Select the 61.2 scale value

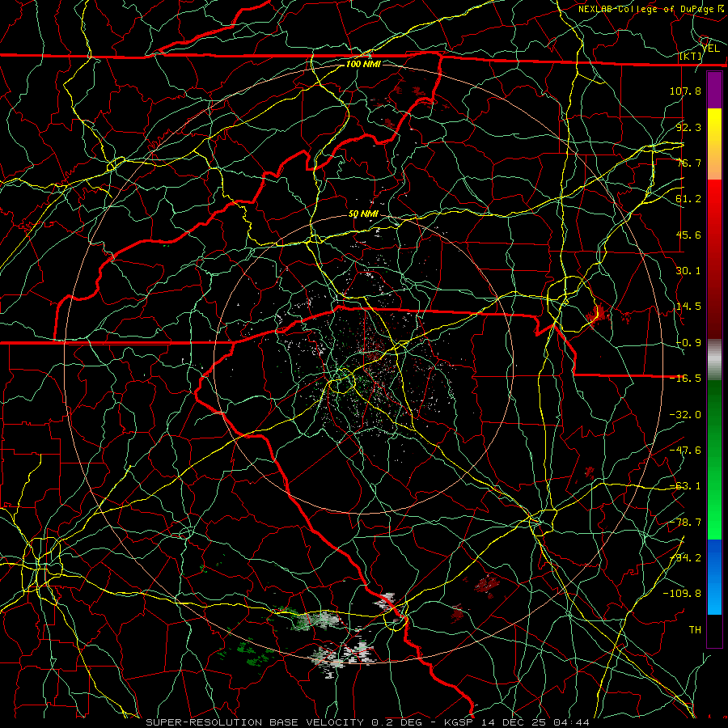pyautogui.click(x=688, y=199)
